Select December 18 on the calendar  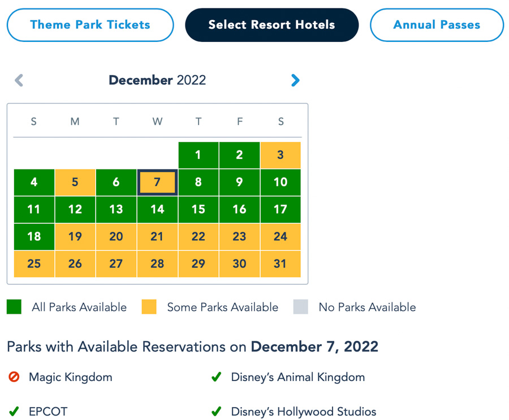coord(34,236)
